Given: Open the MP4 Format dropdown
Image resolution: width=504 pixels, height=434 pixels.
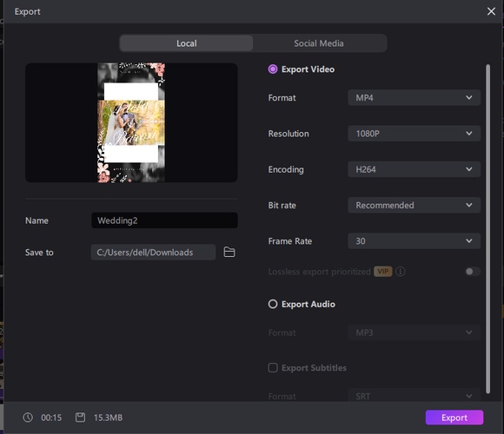Looking at the screenshot, I should pos(414,97).
